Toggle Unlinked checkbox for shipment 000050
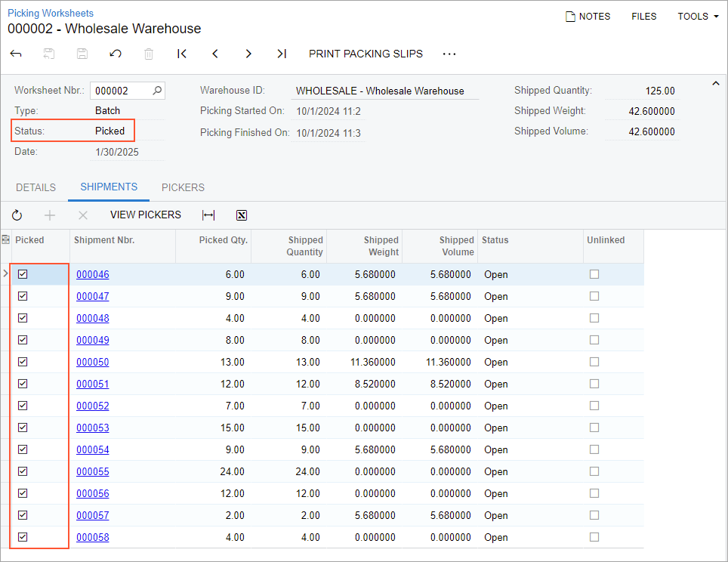This screenshot has height=562, width=728. point(594,362)
